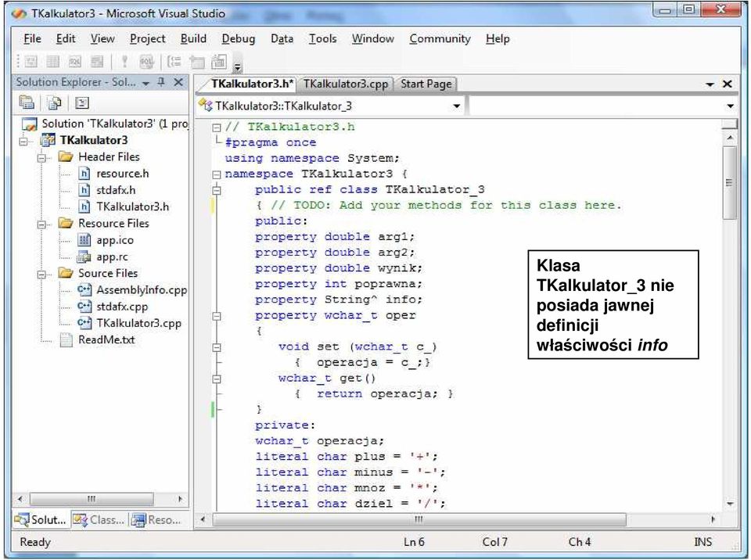Screen dimensions: 751x560
Task: Click the third Solution Explorer toolbar icon
Action: coord(82,102)
